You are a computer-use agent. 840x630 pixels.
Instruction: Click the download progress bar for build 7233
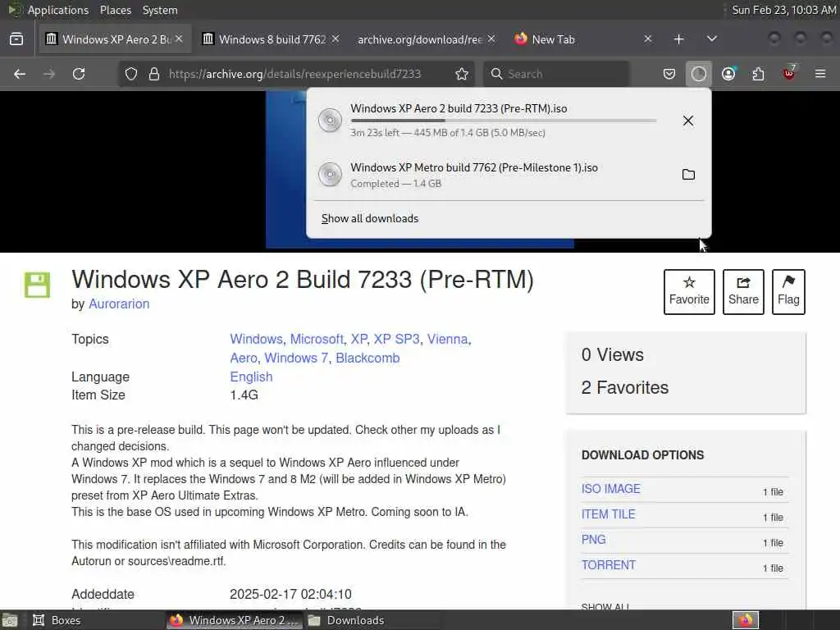(x=504, y=121)
